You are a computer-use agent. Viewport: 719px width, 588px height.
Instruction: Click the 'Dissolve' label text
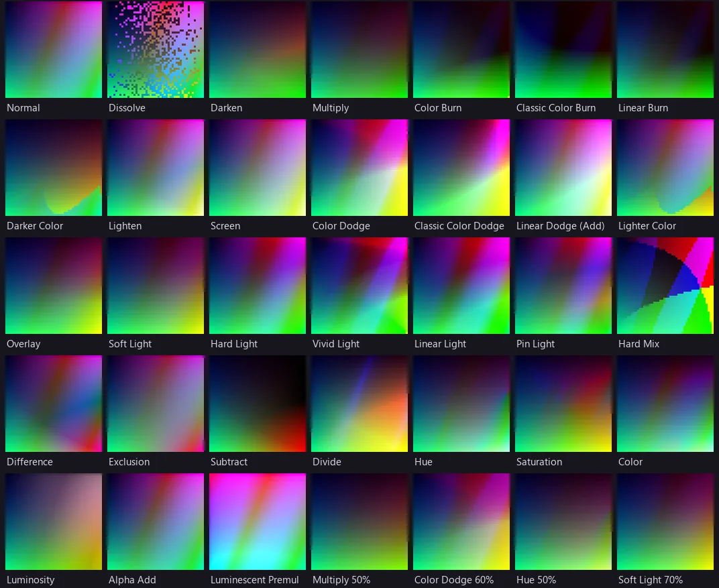[x=127, y=108]
